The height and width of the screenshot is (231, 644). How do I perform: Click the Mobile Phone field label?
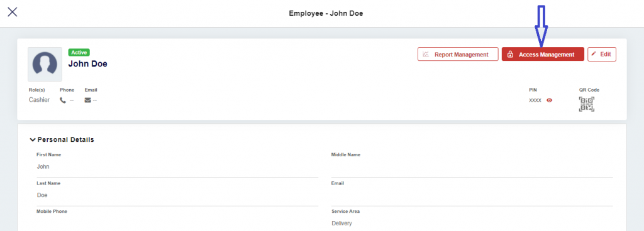(52, 212)
